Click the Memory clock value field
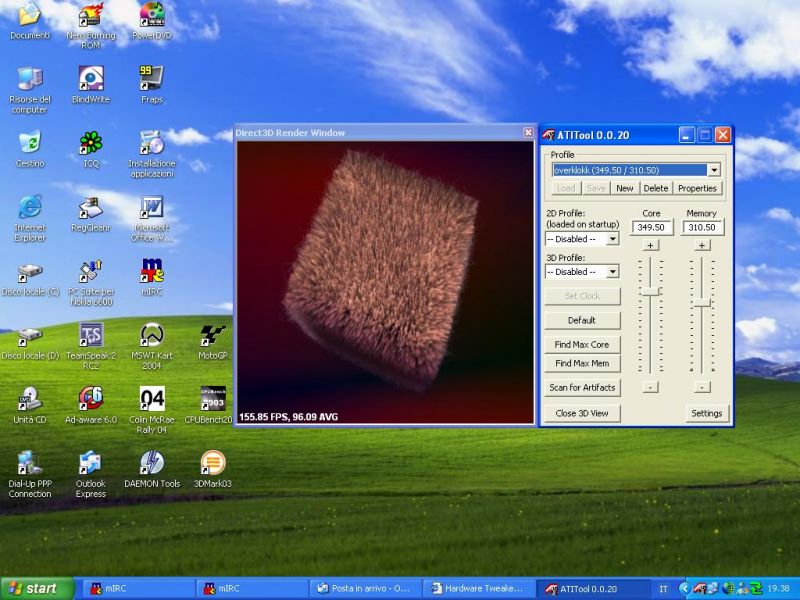 pos(703,228)
